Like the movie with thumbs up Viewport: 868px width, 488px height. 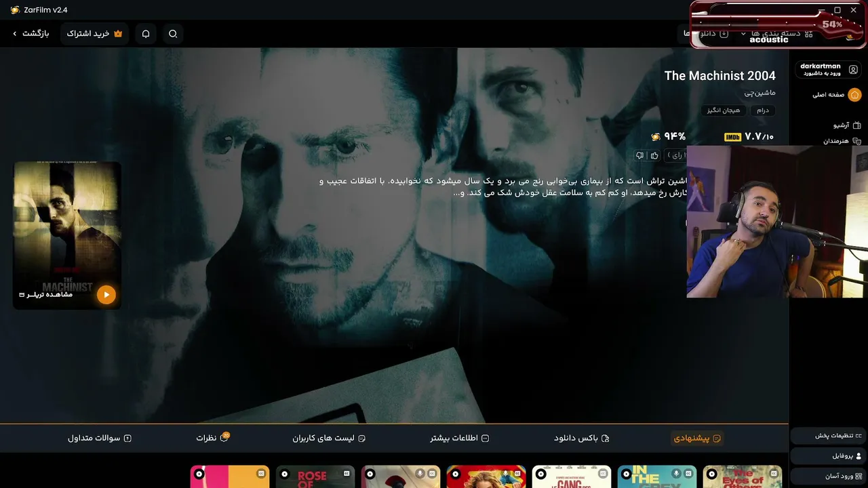click(x=654, y=155)
